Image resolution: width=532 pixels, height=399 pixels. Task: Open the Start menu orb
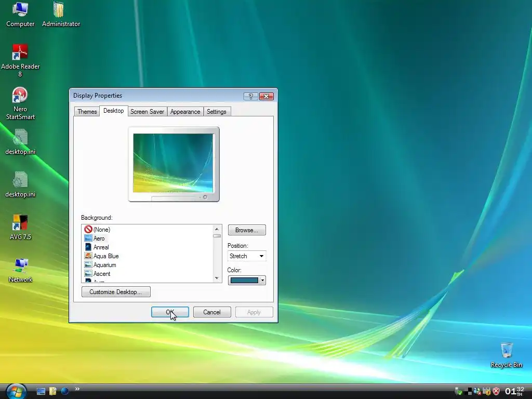tap(16, 392)
